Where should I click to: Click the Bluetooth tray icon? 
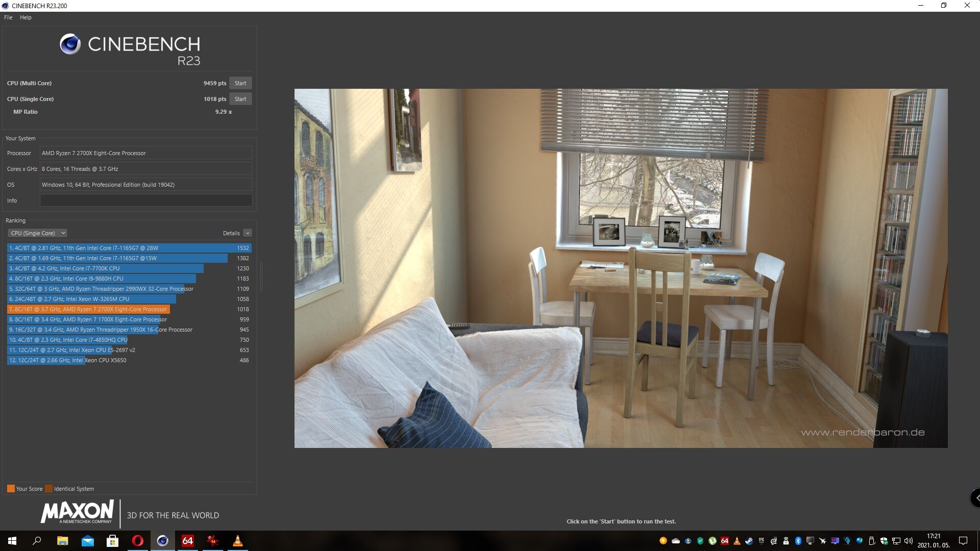click(798, 541)
